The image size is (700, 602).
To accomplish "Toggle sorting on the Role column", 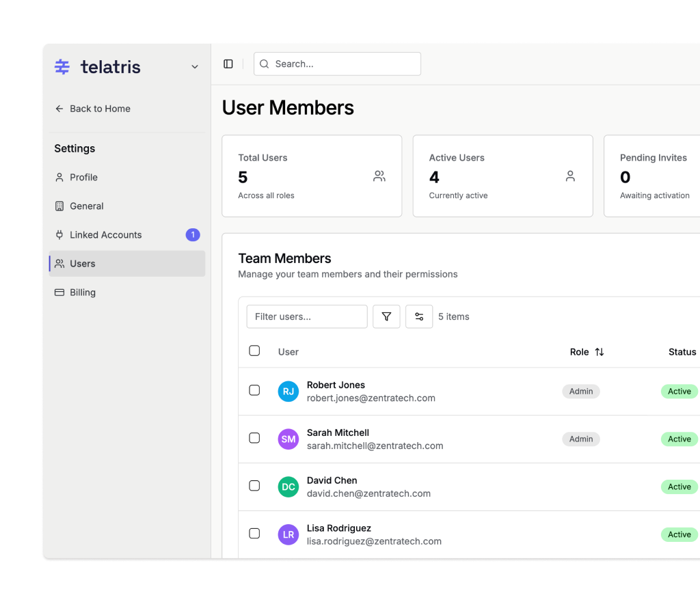I will click(x=600, y=351).
